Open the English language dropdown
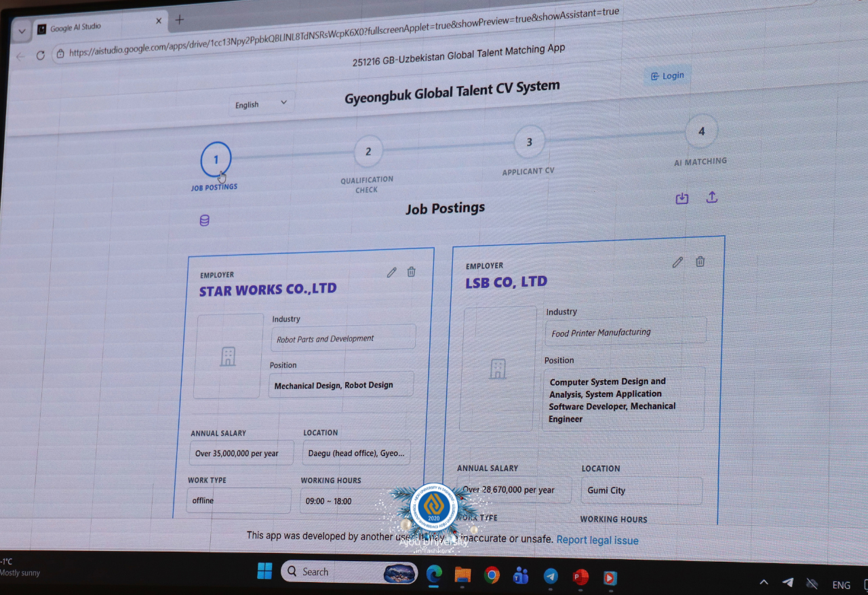This screenshot has height=595, width=868. point(261,104)
